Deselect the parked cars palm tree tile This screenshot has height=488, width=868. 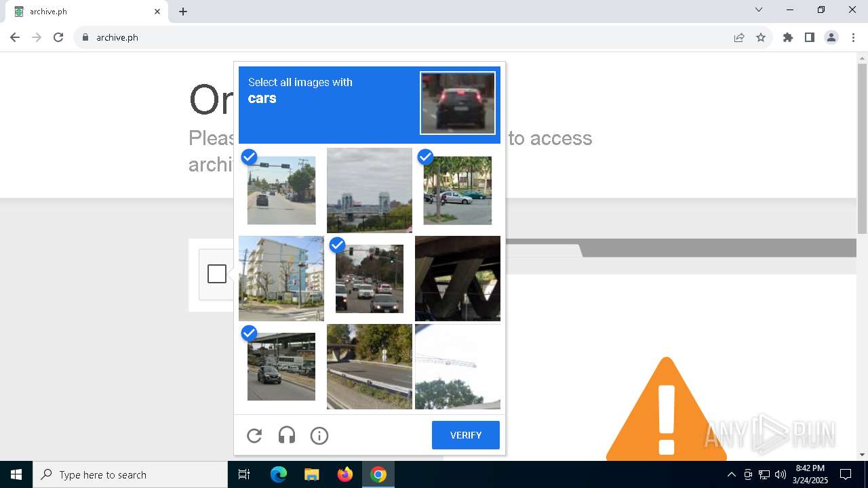[458, 190]
